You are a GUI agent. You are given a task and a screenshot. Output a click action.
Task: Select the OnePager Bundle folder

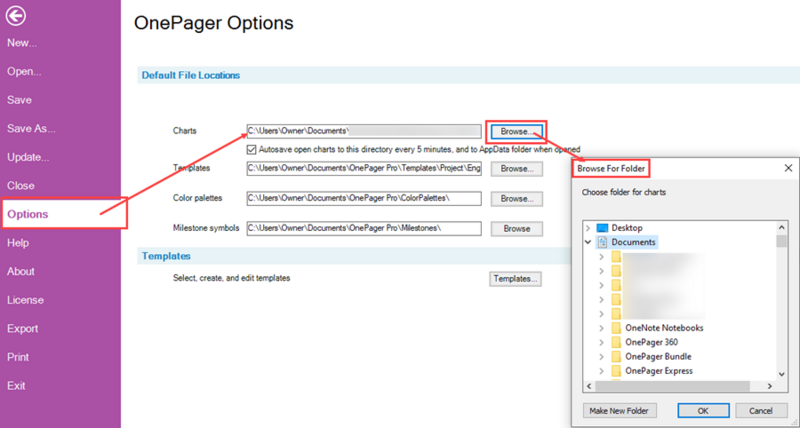[x=659, y=357]
